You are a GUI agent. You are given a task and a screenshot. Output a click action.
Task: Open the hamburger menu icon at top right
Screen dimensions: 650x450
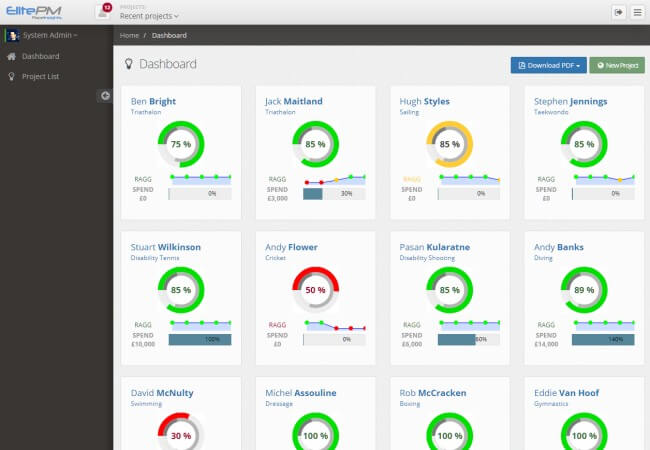point(637,12)
